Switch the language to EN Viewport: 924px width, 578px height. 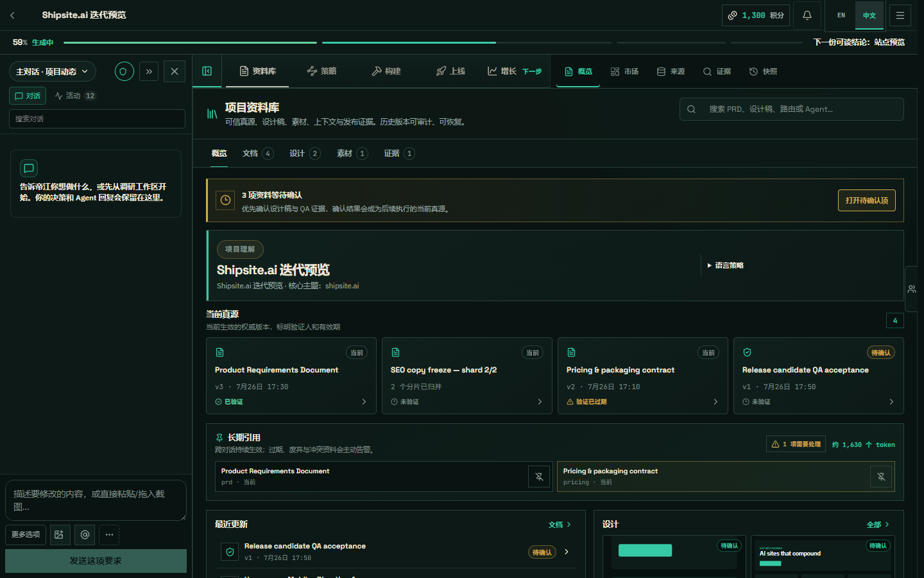coord(841,15)
